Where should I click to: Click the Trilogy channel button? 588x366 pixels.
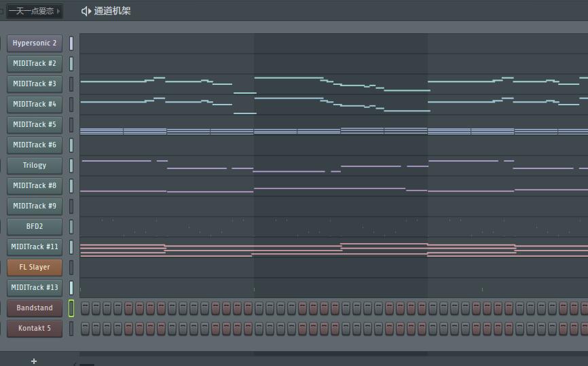coord(35,166)
